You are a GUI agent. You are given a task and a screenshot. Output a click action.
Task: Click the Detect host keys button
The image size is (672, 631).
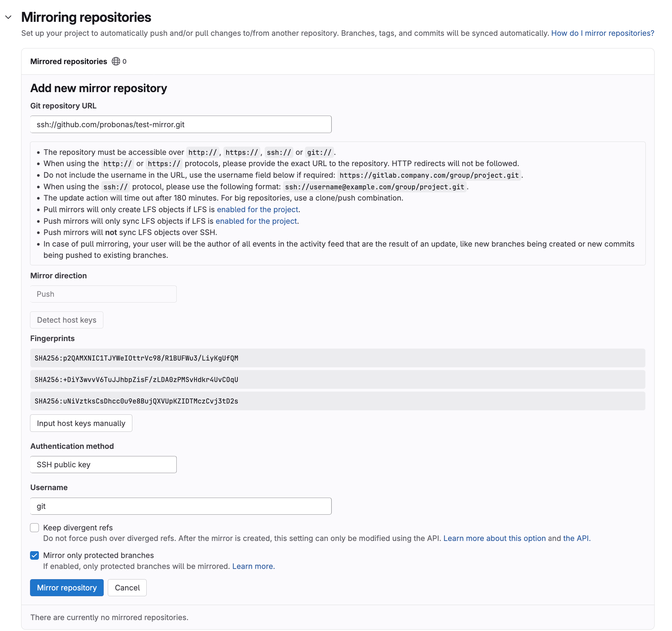click(67, 320)
